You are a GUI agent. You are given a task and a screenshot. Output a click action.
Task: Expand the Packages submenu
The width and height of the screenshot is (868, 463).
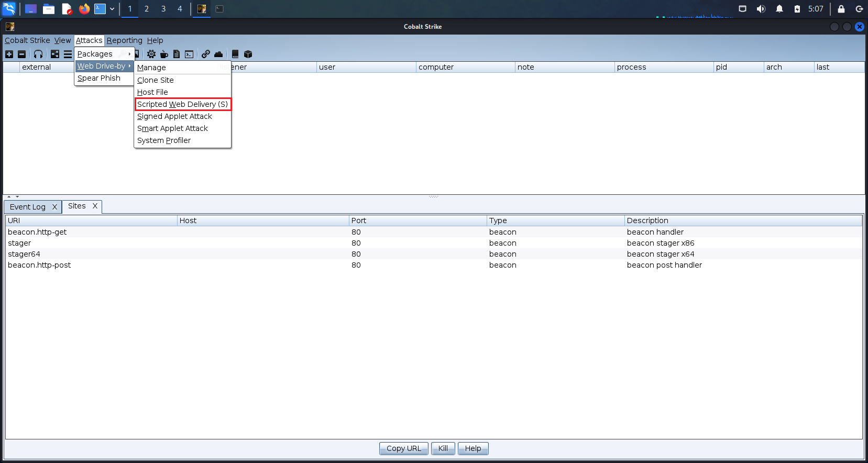[104, 54]
